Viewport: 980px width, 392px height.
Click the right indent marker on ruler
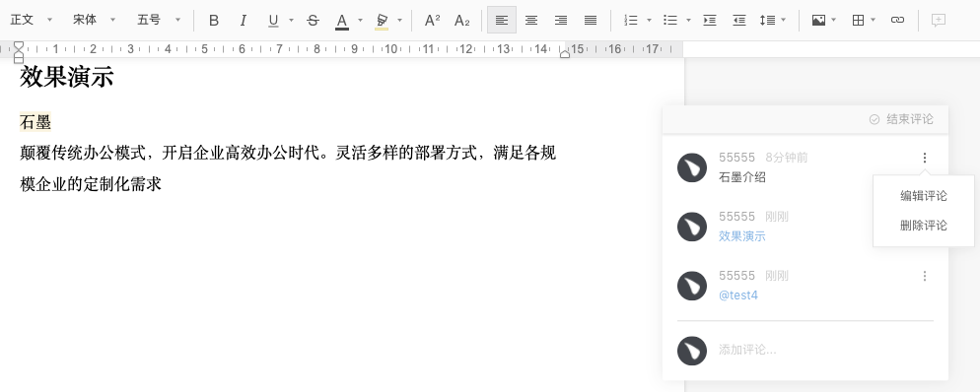pyautogui.click(x=564, y=54)
